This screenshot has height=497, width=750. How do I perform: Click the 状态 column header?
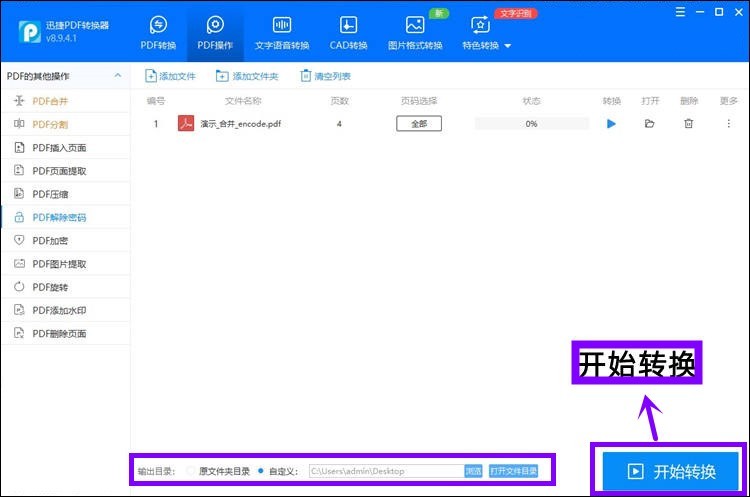(x=531, y=101)
